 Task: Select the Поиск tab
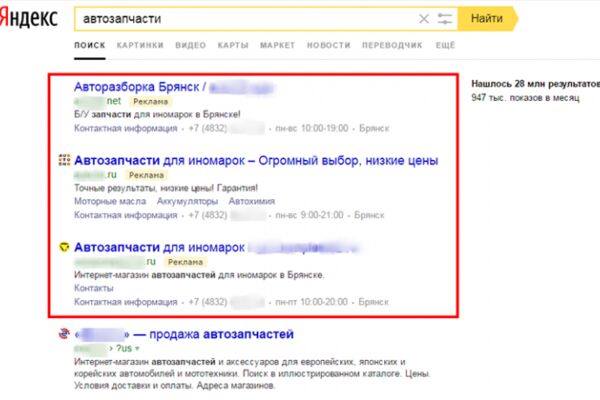(90, 45)
